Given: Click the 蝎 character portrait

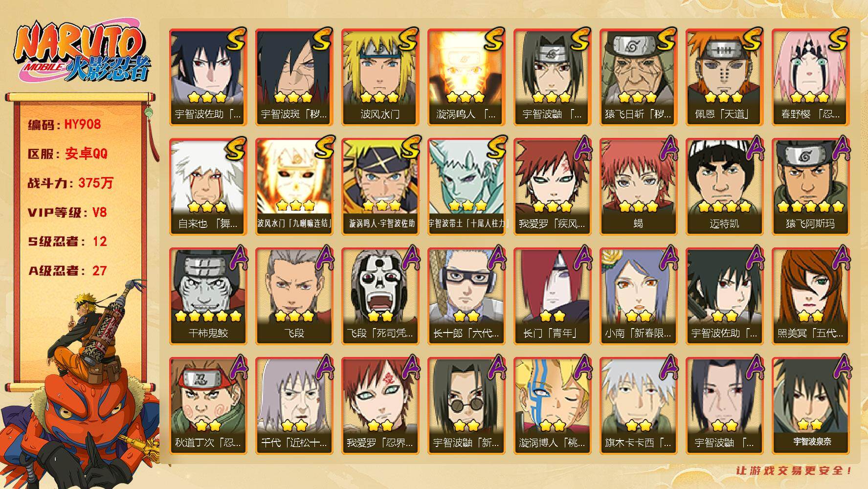Looking at the screenshot, I should click(638, 186).
